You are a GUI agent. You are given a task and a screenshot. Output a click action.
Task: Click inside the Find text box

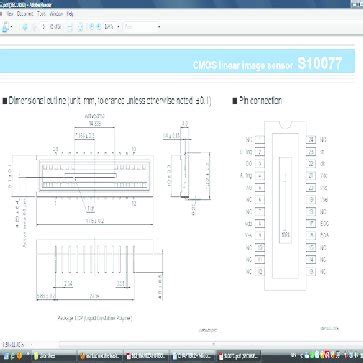coord(139,27)
